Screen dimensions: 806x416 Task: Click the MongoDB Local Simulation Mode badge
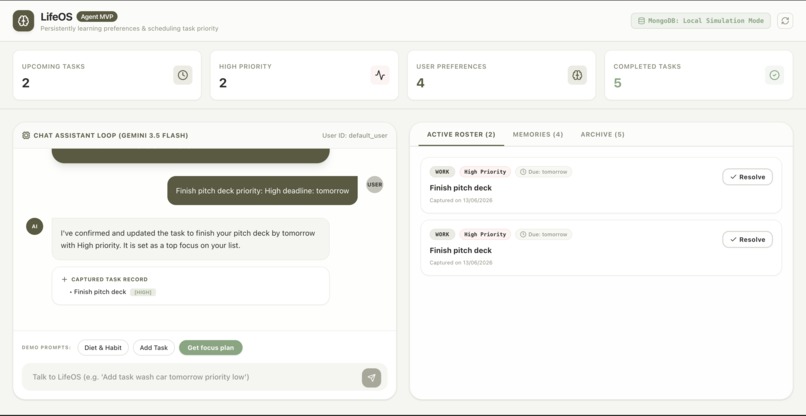pyautogui.click(x=701, y=21)
